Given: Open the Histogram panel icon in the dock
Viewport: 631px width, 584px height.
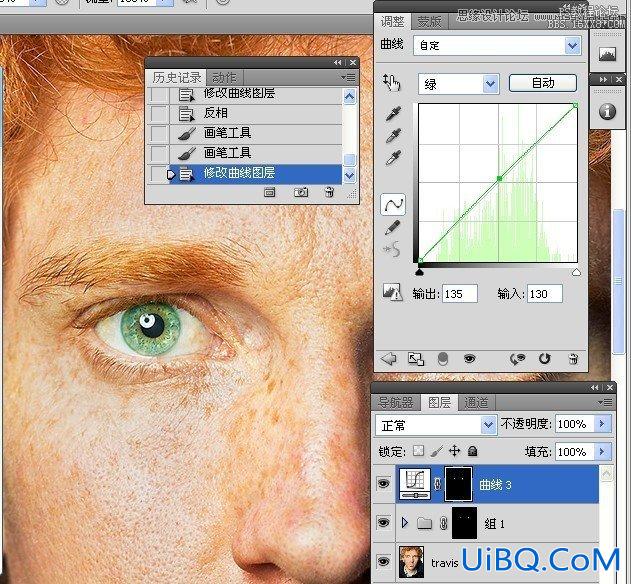Looking at the screenshot, I should coord(607,54).
